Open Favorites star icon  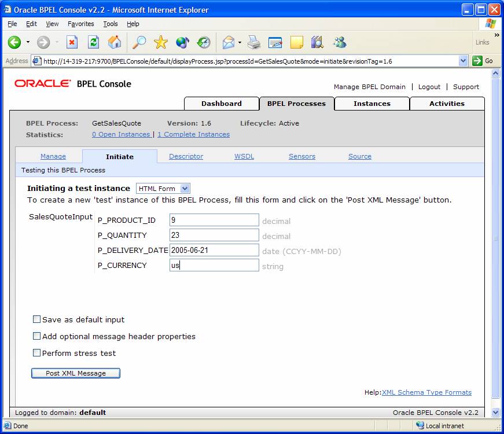pyautogui.click(x=160, y=42)
